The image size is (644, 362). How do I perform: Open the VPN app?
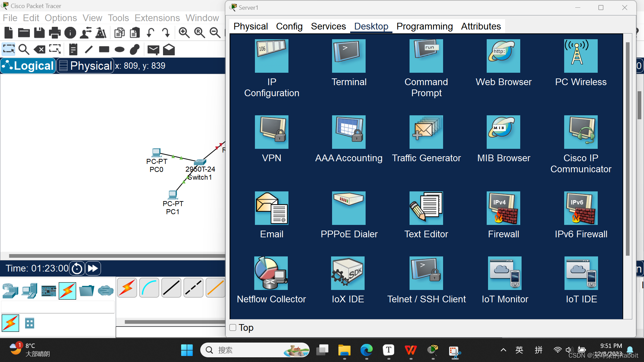pyautogui.click(x=271, y=132)
